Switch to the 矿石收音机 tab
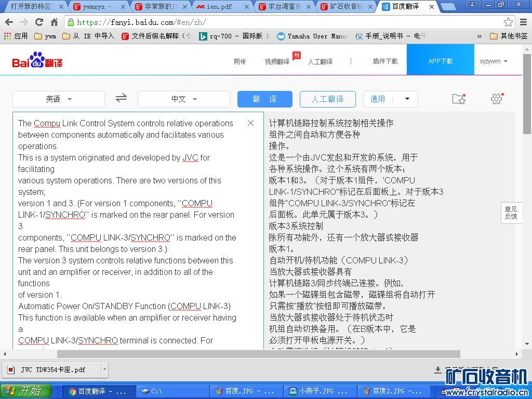Screen dimensions: 532x399 pos(346,6)
